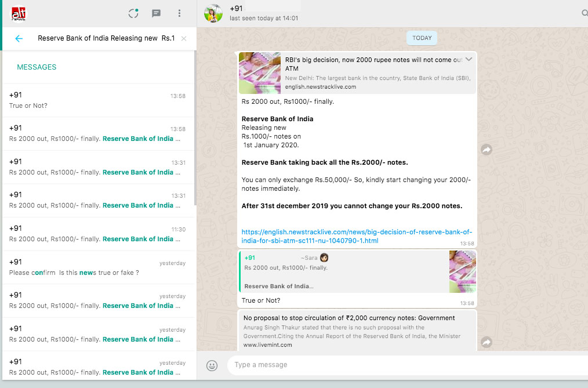The width and height of the screenshot is (588, 388).
Task: Jump to the quoted message from ~Sara
Action: pyautogui.click(x=357, y=272)
